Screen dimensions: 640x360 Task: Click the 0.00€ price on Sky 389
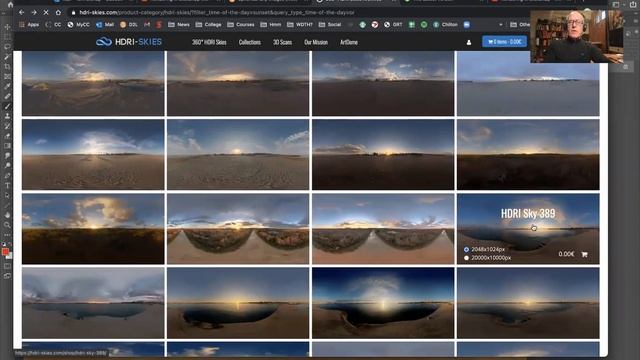[566, 254]
